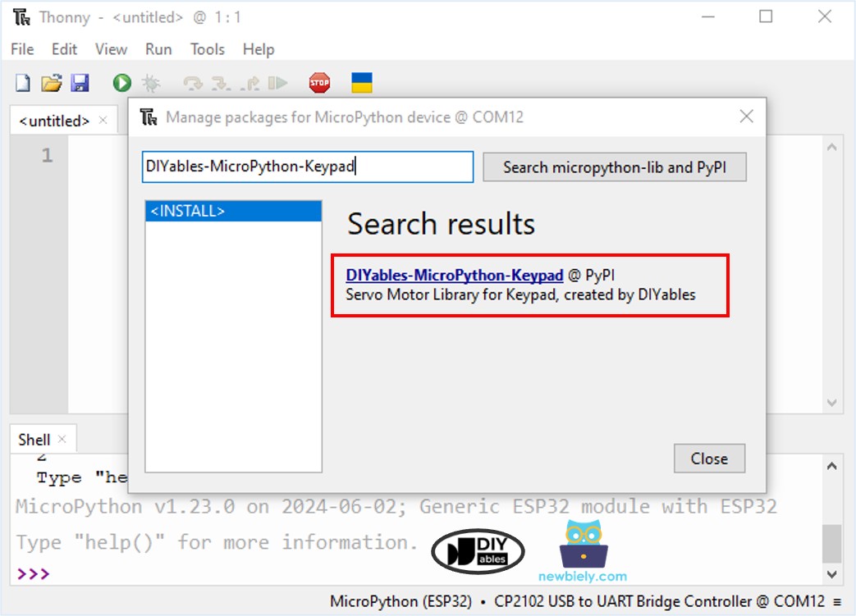The width and height of the screenshot is (856, 616).
Task: Run the current script with green play icon
Action: [121, 82]
